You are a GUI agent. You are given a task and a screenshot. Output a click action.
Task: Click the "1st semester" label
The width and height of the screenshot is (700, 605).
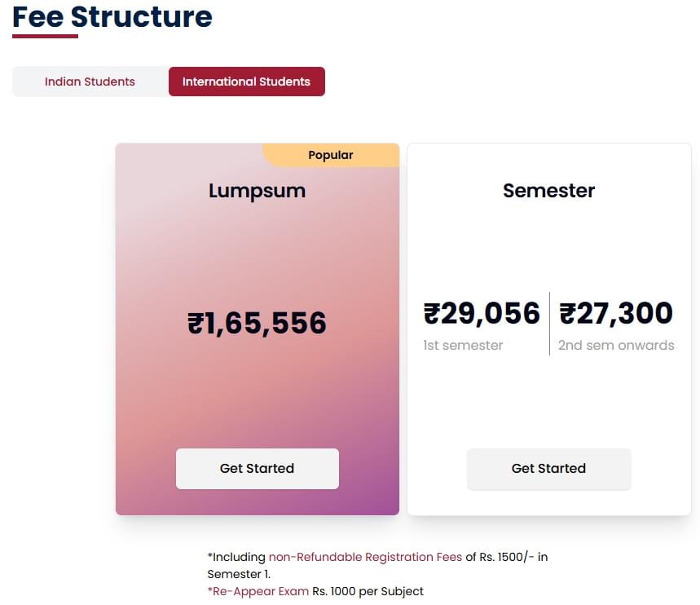463,345
